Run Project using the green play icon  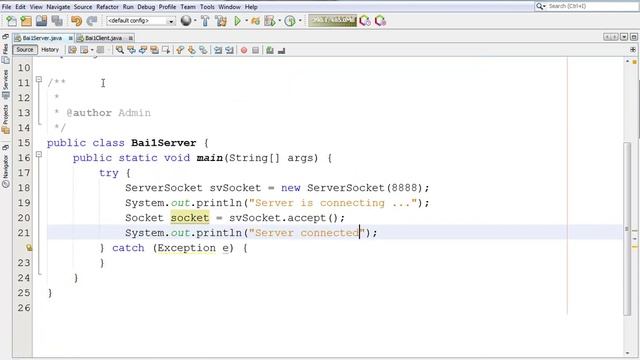coord(237,21)
